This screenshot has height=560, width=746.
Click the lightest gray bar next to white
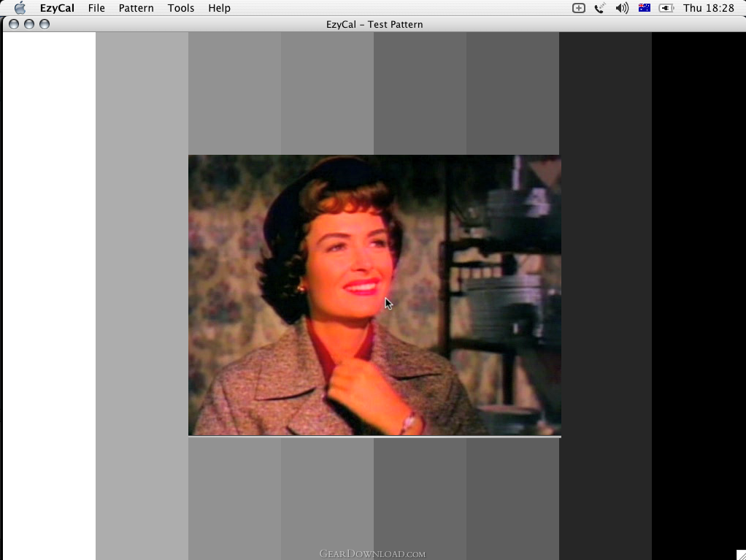(142, 296)
